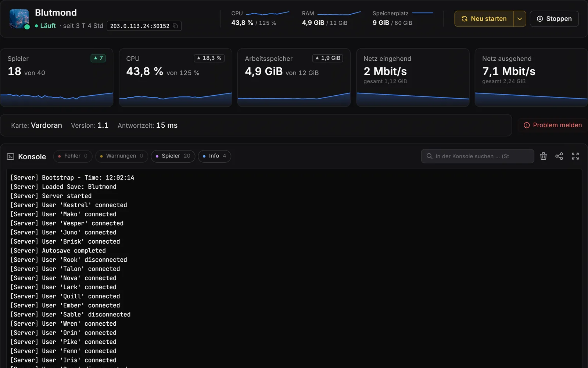Image resolution: width=588 pixels, height=368 pixels.
Task: Toggle the Spieler log filter
Action: [x=173, y=156]
